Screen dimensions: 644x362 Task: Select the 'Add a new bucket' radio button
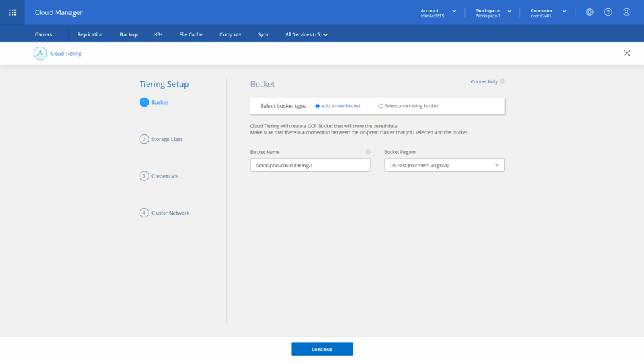(318, 106)
